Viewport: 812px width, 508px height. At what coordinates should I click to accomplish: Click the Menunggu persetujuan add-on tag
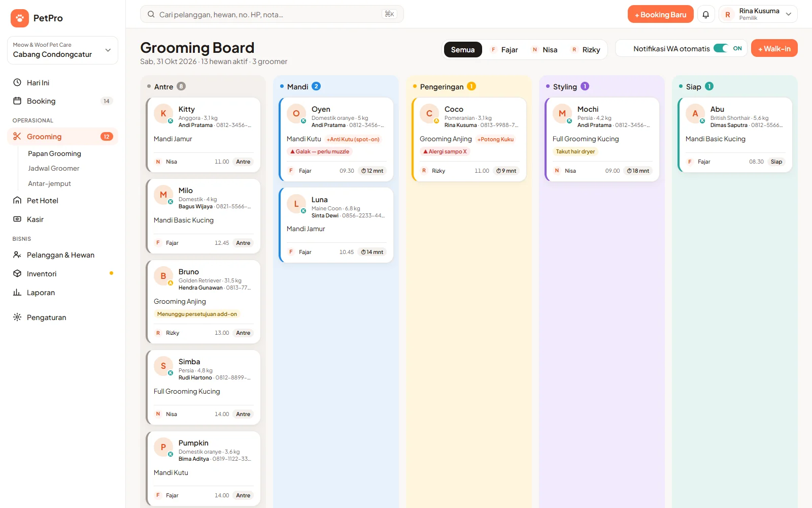pos(197,314)
